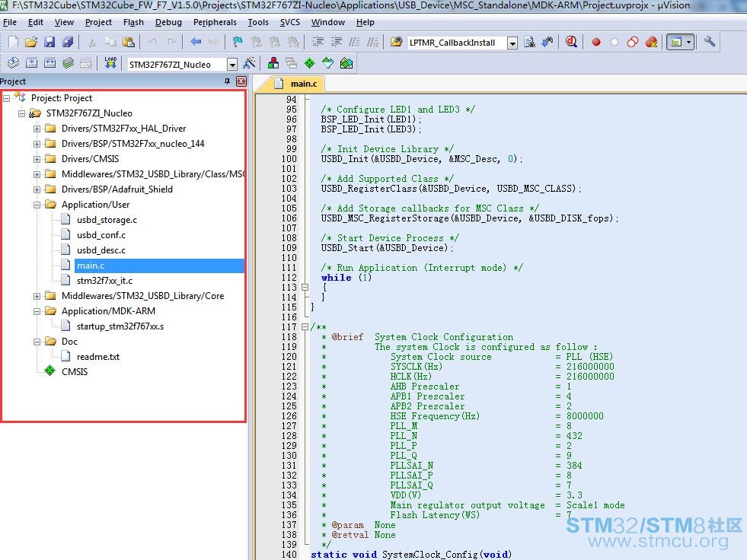Open the target selection dropdown STM32F767ZI_Nucleo
747x560 pixels.
coord(232,64)
